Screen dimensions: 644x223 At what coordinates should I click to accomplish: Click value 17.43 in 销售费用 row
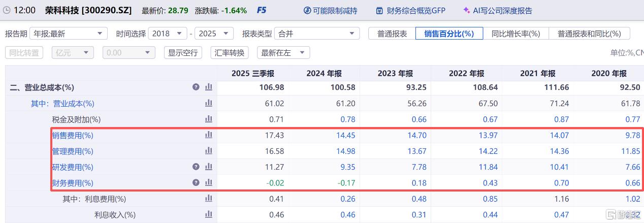click(275, 135)
